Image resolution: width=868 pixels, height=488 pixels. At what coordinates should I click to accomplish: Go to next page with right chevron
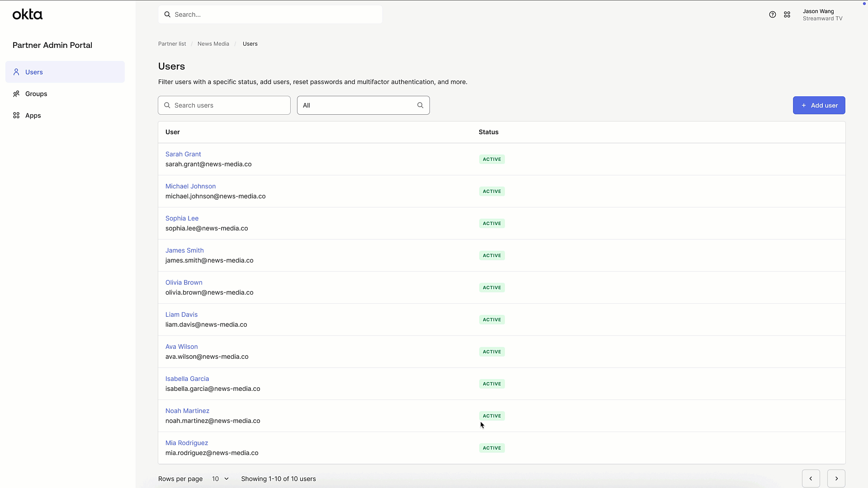(x=836, y=478)
